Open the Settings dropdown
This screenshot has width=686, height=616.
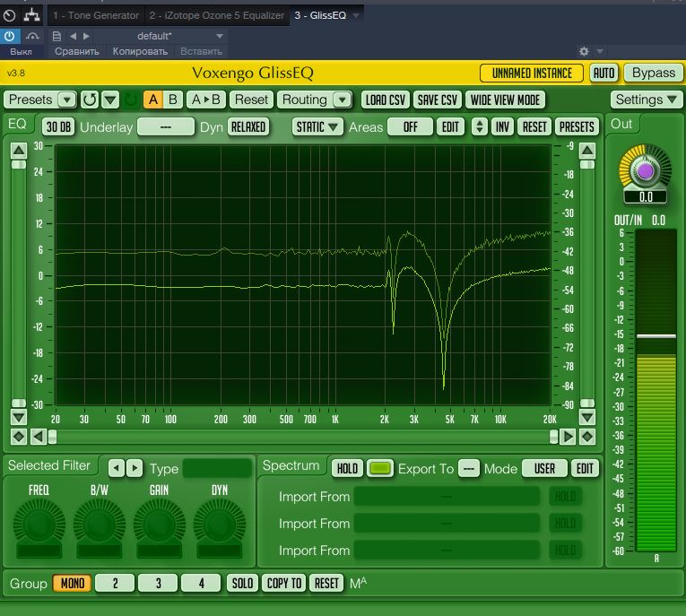647,100
